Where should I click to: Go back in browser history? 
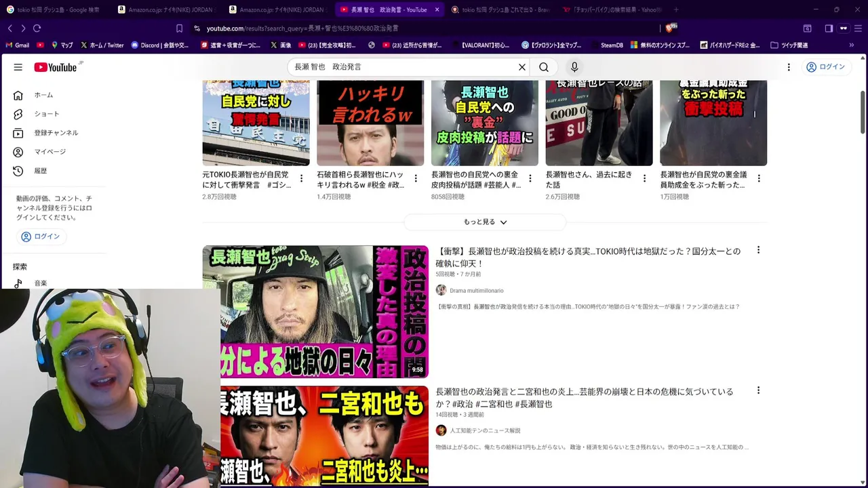pos(9,28)
